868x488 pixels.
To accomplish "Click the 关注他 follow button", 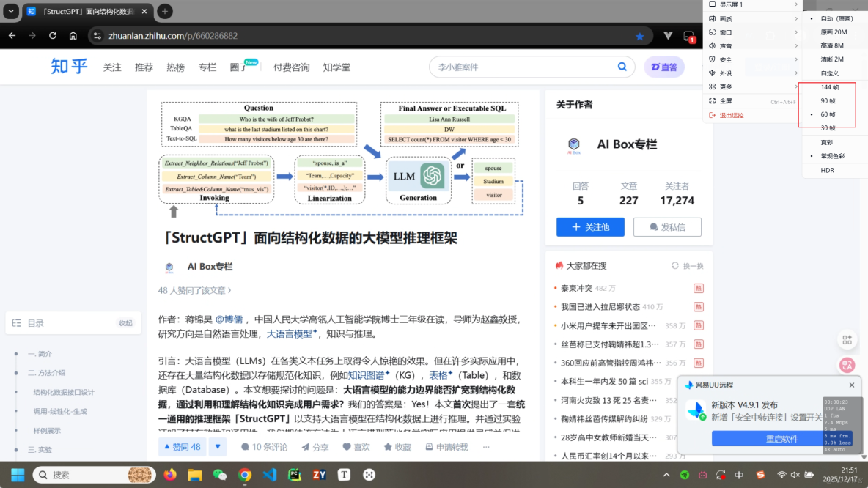I will coord(590,227).
